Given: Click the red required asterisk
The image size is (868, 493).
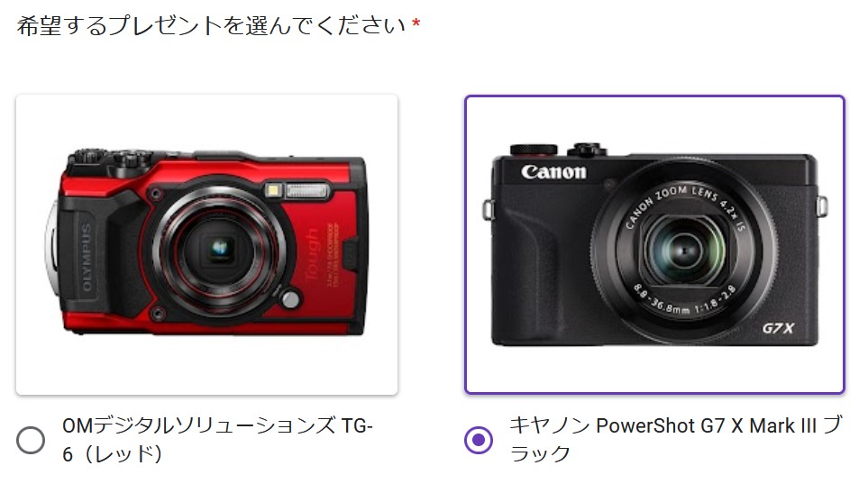Looking at the screenshot, I should coord(416,23).
